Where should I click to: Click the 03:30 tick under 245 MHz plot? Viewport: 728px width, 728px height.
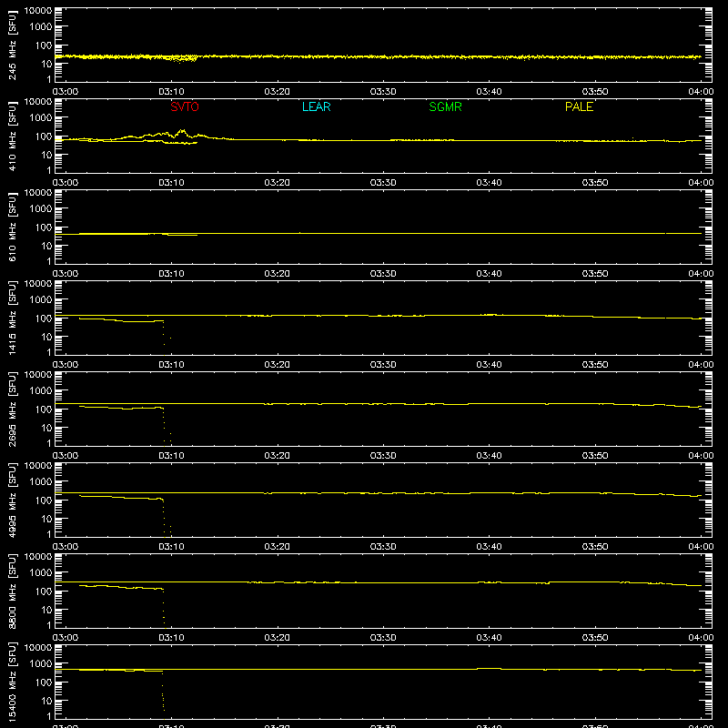pyautogui.click(x=383, y=92)
